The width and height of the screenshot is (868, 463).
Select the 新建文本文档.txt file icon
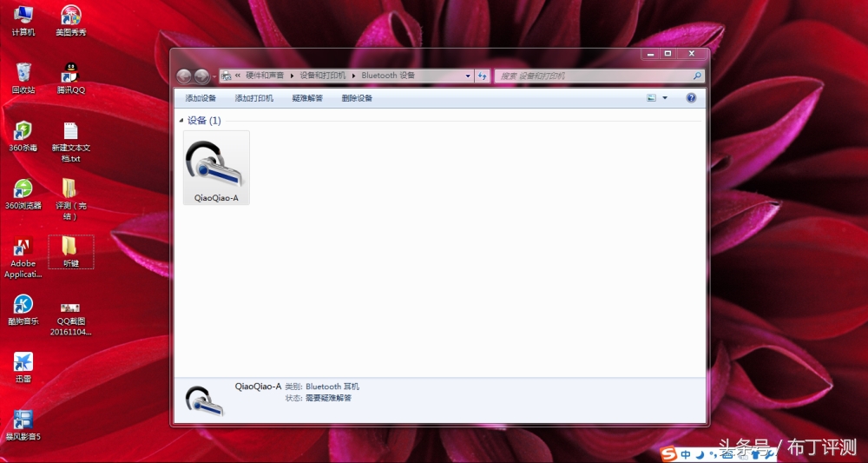(x=71, y=142)
